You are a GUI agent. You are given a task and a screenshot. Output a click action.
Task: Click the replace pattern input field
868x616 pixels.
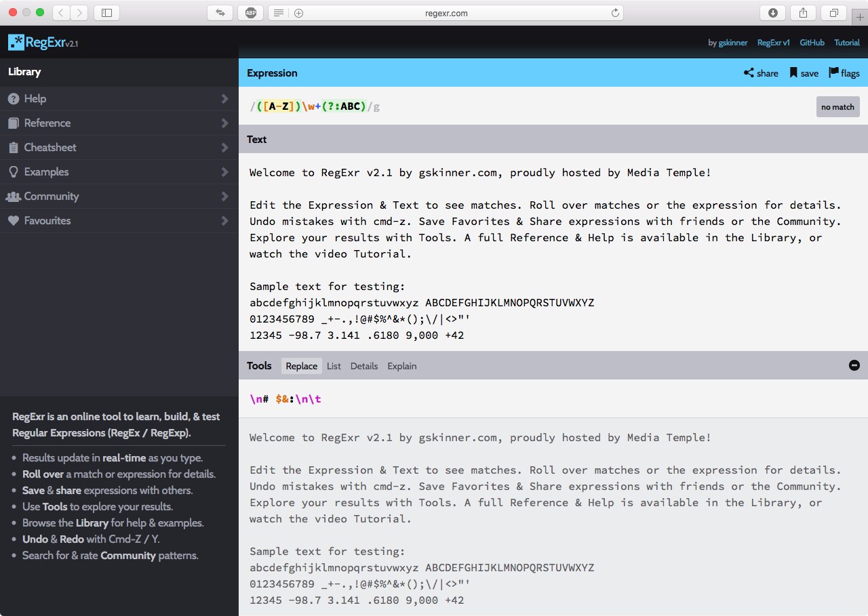coord(553,399)
